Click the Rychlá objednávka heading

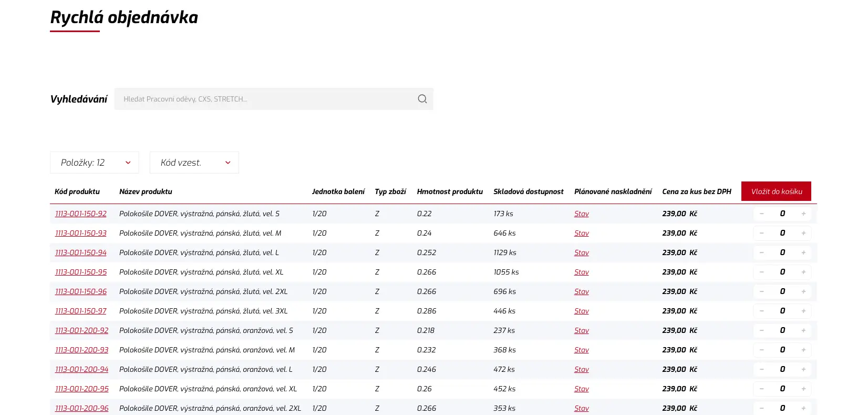124,17
